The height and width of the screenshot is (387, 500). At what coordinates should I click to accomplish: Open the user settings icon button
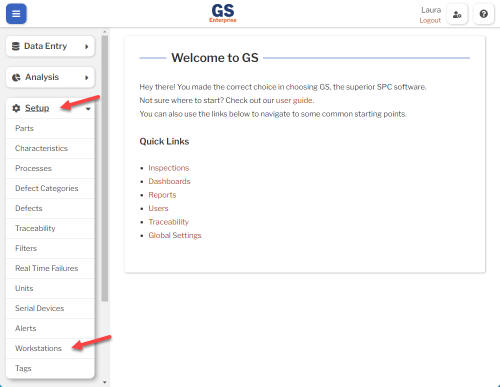457,14
